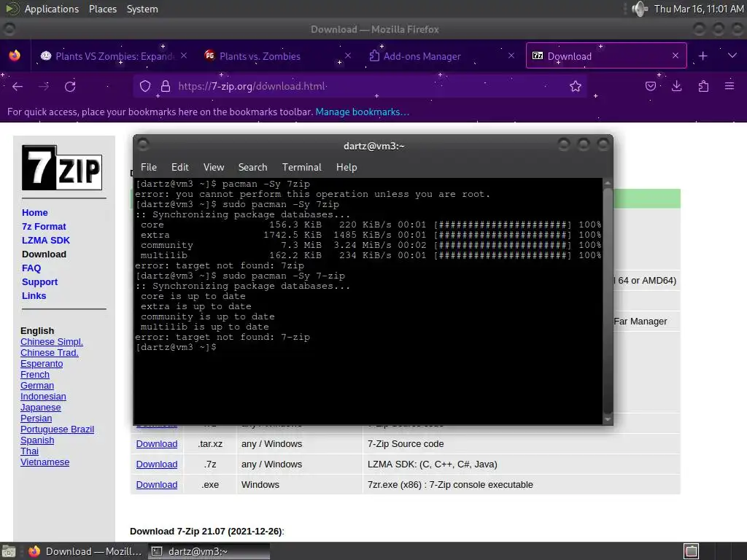This screenshot has height=560, width=747.
Task: Bookmark this page with the star icon
Action: click(x=576, y=86)
